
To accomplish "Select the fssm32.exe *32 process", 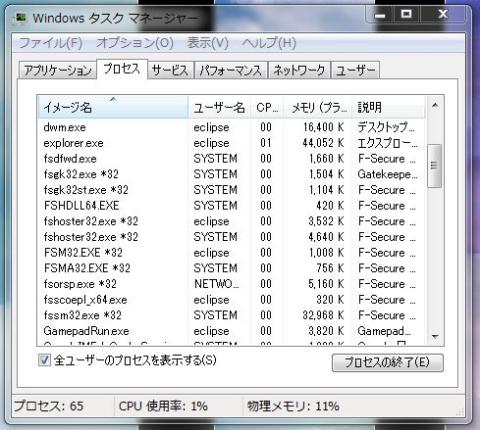I will [231, 315].
